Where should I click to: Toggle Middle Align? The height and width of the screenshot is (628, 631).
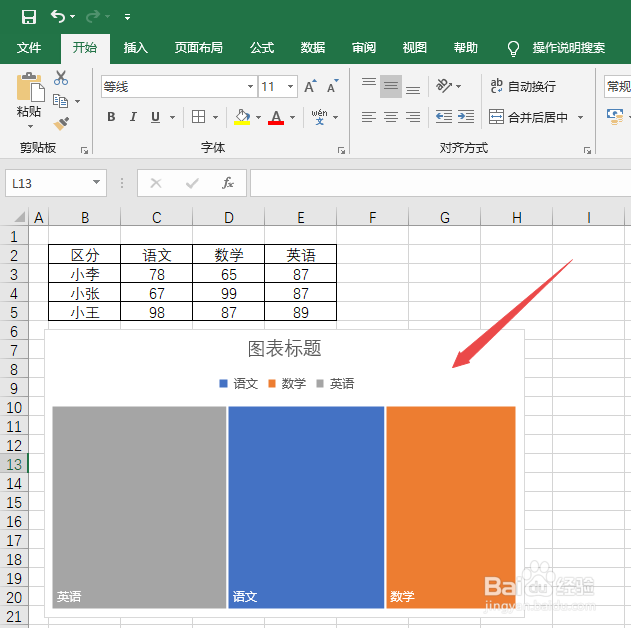391,86
